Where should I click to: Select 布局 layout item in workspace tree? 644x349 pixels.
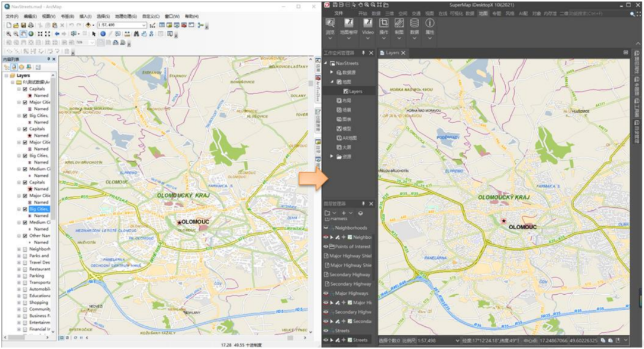(344, 101)
